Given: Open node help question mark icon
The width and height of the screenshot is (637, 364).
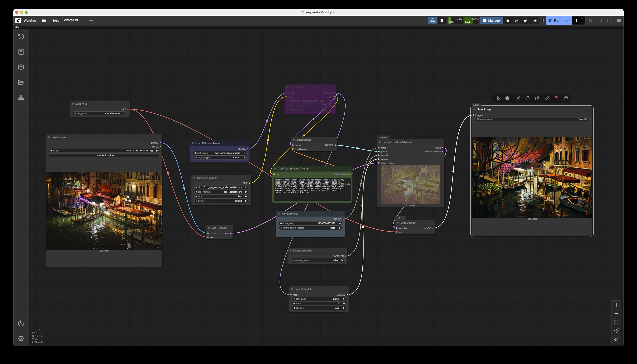Looking at the screenshot, I should tap(566, 98).
